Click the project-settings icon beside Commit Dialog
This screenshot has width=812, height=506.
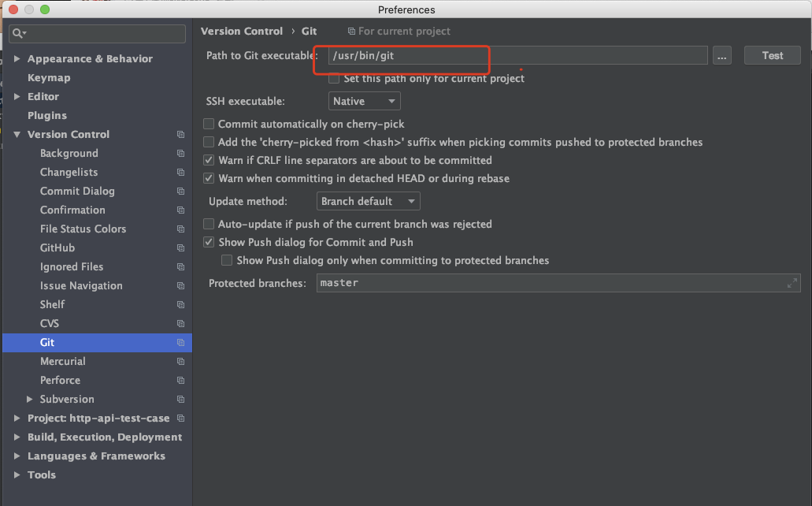pyautogui.click(x=181, y=191)
